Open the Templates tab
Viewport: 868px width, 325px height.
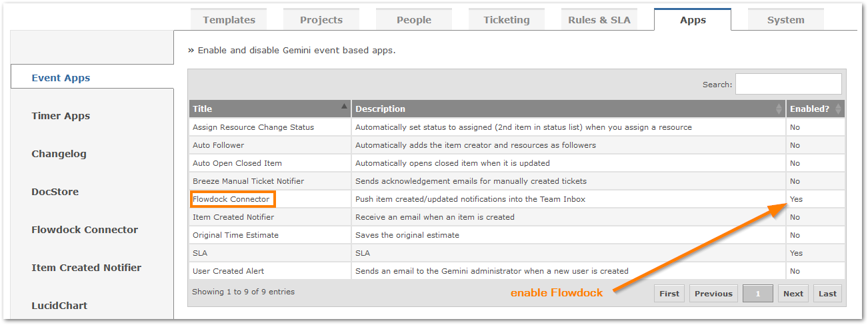point(229,20)
